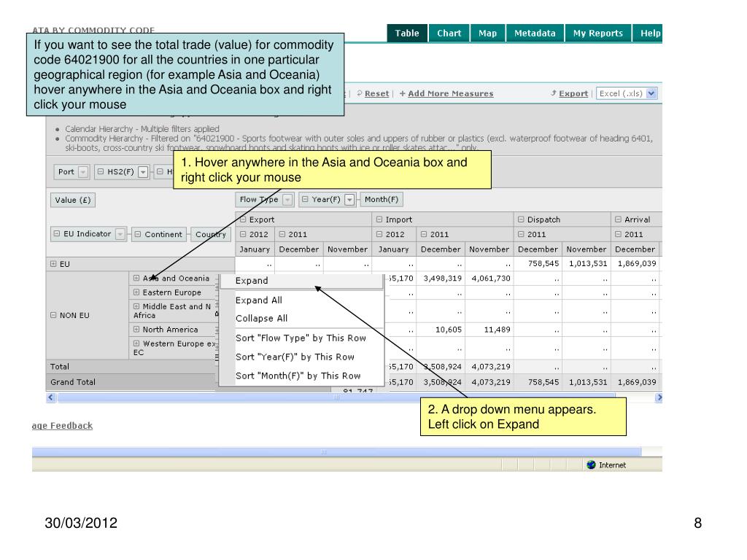Image resolution: width=747 pixels, height=560 pixels.
Task: Collapse the 2012 year under Import
Action: (x=379, y=234)
